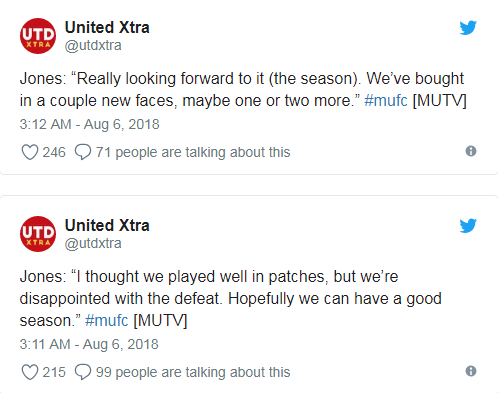Image resolution: width=498 pixels, height=393 pixels.
Task: Open the 3:12 AM - Aug 6, 2018 timestamp
Action: click(x=90, y=124)
